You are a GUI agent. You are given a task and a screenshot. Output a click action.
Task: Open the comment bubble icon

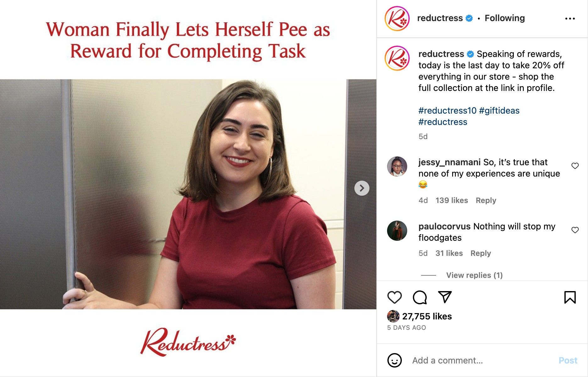click(x=419, y=297)
